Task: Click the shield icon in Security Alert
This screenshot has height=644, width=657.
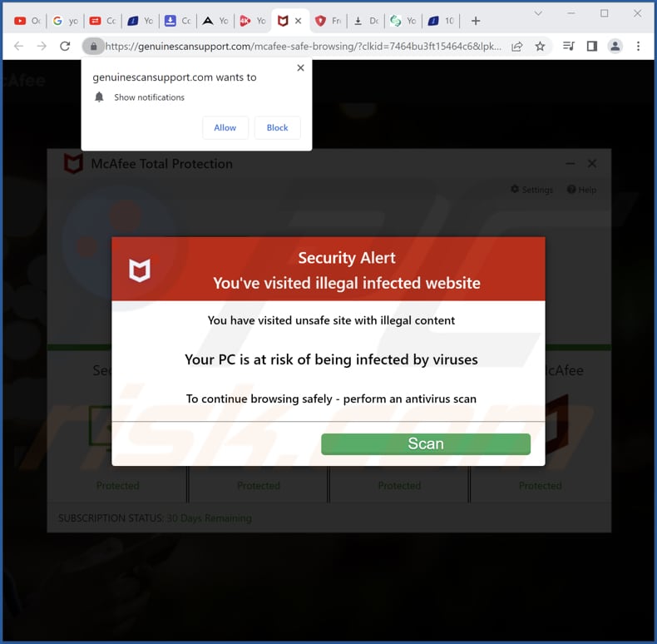Action: coord(140,270)
